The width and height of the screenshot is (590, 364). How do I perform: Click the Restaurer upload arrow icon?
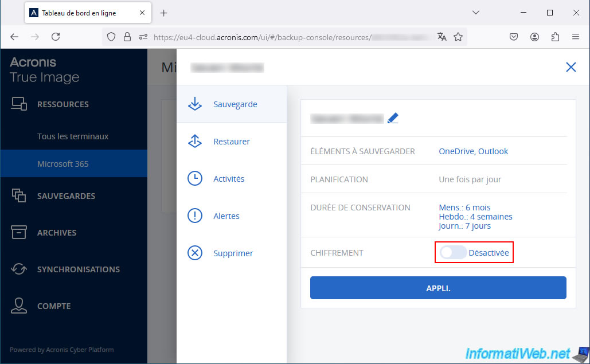195,142
